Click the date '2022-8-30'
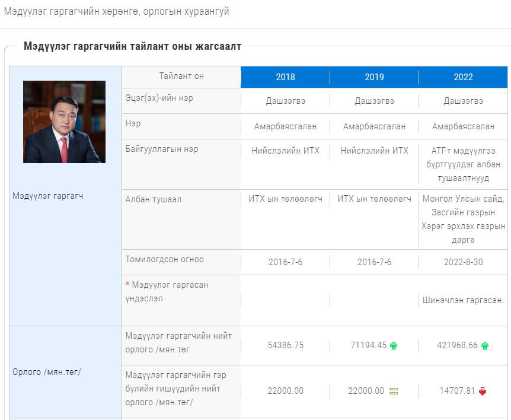Image resolution: width=511 pixels, height=420 pixels. tap(464, 262)
